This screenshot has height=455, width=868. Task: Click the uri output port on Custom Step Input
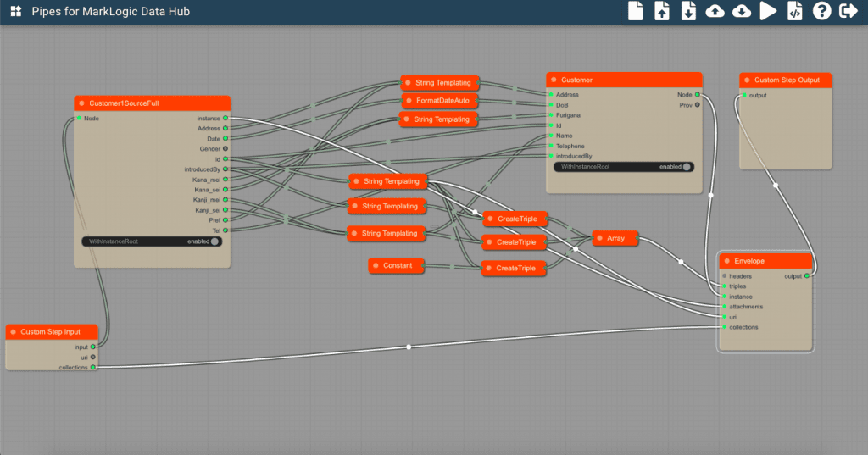(x=93, y=358)
